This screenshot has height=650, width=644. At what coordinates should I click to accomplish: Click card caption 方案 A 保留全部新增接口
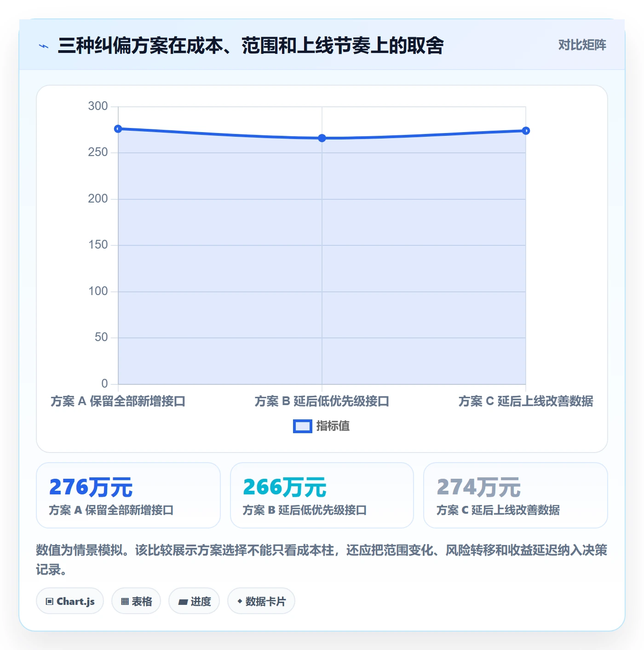[x=111, y=510]
